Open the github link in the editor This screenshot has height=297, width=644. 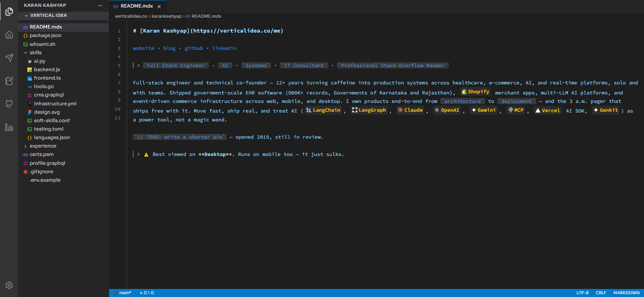click(x=194, y=48)
